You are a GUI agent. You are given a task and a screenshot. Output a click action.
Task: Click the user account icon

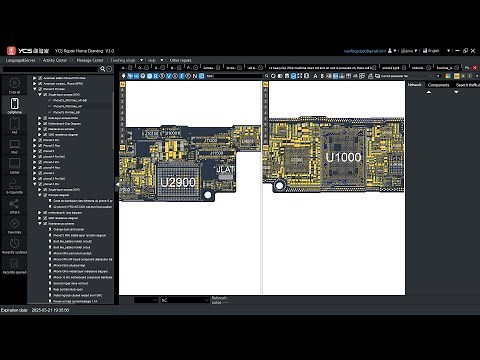tap(390, 51)
